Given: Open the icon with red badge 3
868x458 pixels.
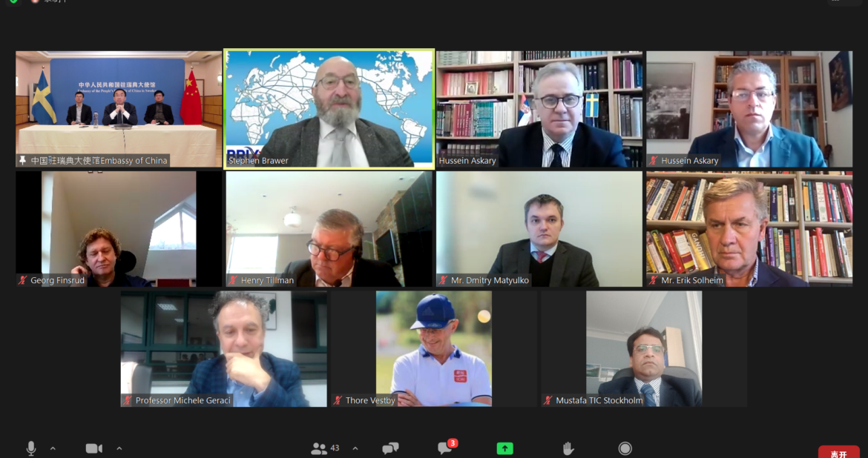Looking at the screenshot, I should click(447, 447).
